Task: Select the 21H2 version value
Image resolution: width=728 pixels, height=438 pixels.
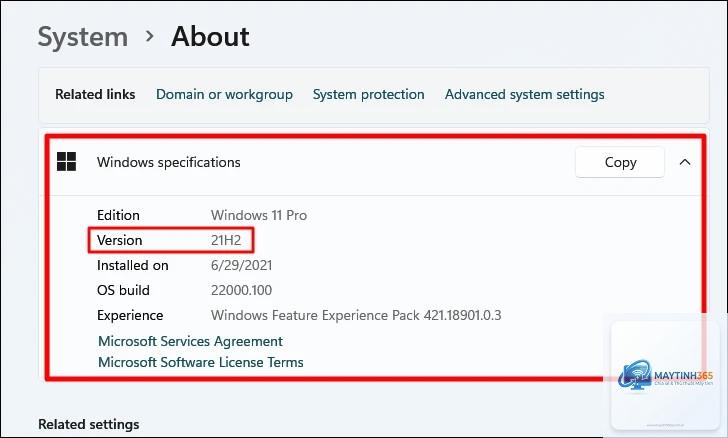Action: (x=226, y=240)
